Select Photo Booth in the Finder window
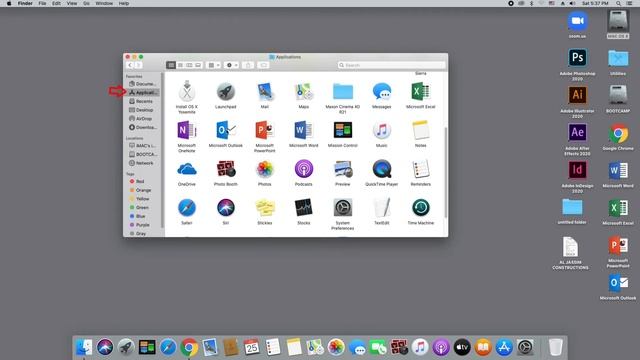 click(226, 170)
